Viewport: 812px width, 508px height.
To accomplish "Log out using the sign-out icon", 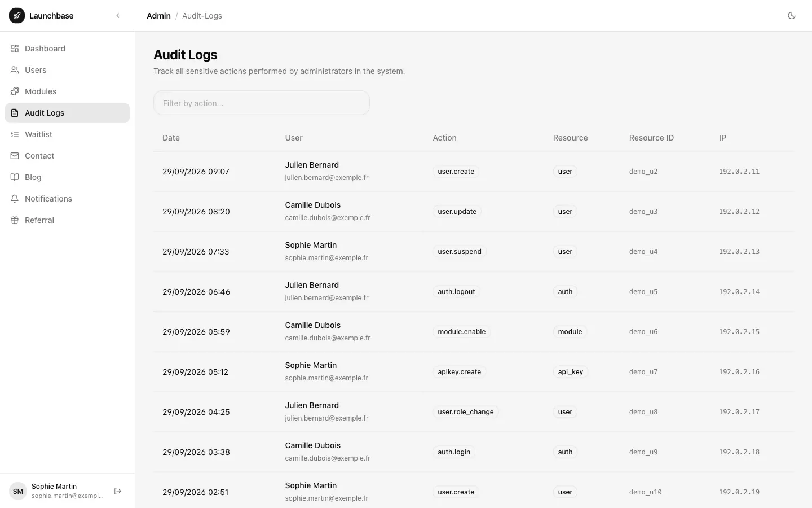I will pos(118,491).
